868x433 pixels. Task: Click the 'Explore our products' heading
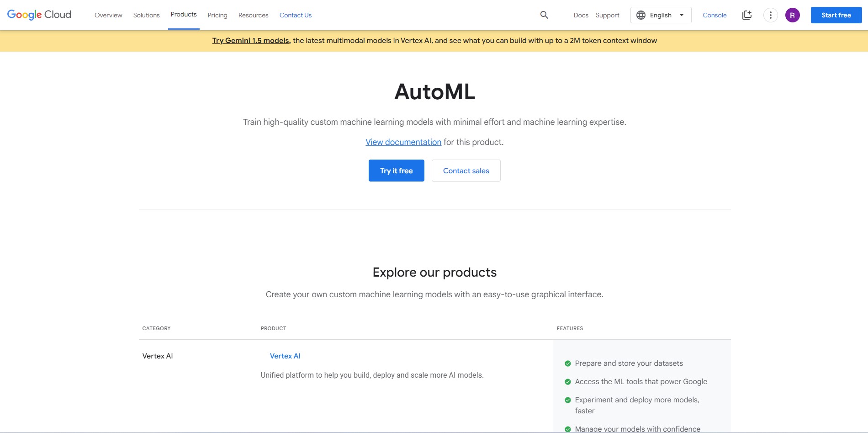click(x=434, y=273)
